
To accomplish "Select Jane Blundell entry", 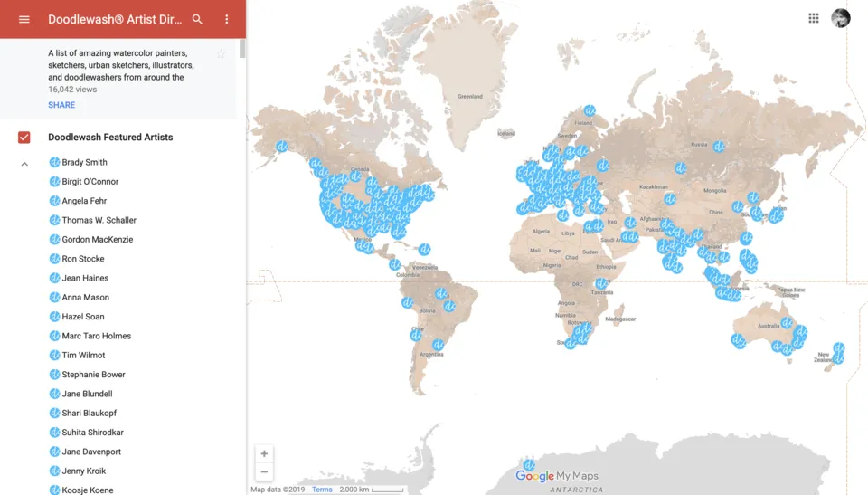I will pos(87,395).
